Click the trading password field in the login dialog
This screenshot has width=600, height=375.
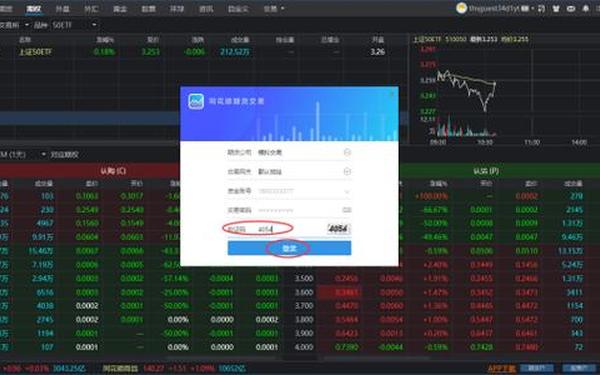[298, 210]
